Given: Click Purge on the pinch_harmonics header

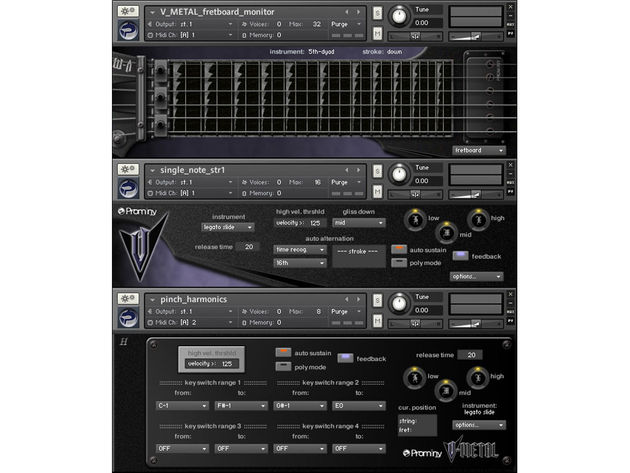Looking at the screenshot, I should pyautogui.click(x=346, y=311).
